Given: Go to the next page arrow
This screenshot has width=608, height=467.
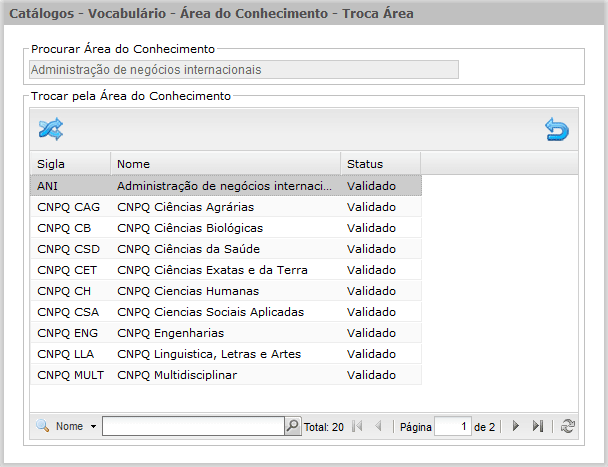Looking at the screenshot, I should [x=516, y=426].
